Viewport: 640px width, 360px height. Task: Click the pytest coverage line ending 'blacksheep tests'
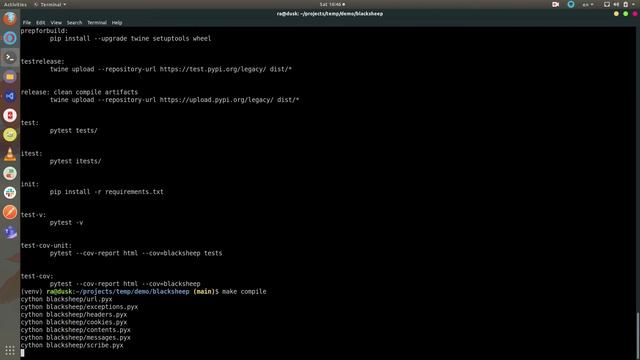[136, 253]
